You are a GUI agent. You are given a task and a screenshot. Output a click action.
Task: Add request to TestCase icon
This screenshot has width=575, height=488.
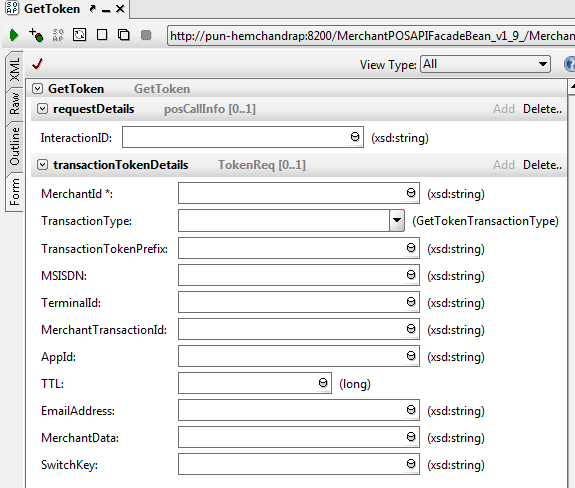click(x=36, y=35)
